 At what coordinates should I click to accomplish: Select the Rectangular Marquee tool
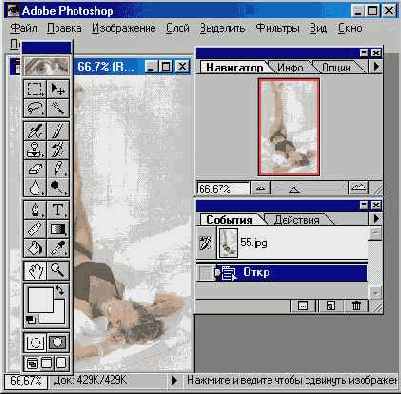pos(35,89)
